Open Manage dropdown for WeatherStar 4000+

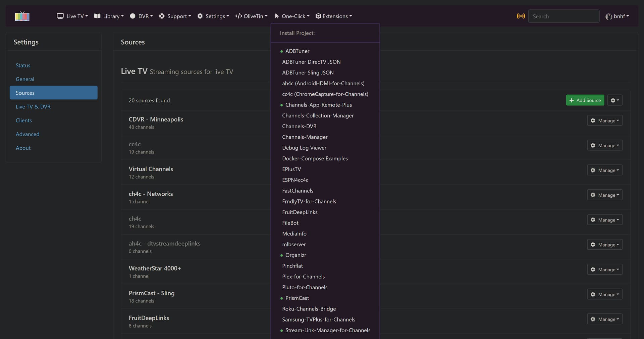point(604,270)
